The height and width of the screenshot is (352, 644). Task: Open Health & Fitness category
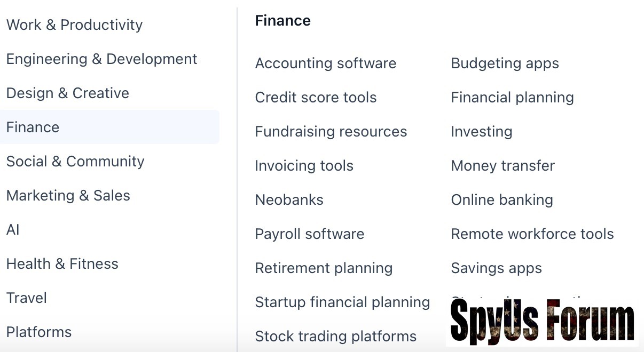[x=62, y=264]
